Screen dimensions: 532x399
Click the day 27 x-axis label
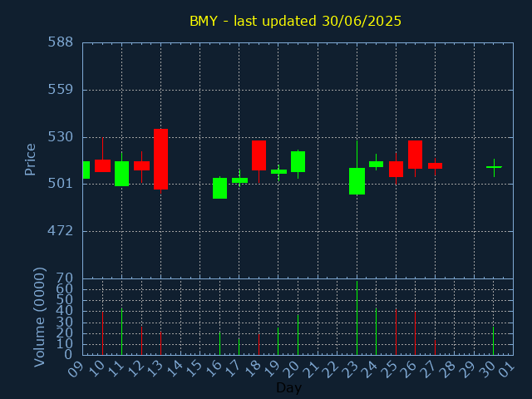(x=429, y=368)
